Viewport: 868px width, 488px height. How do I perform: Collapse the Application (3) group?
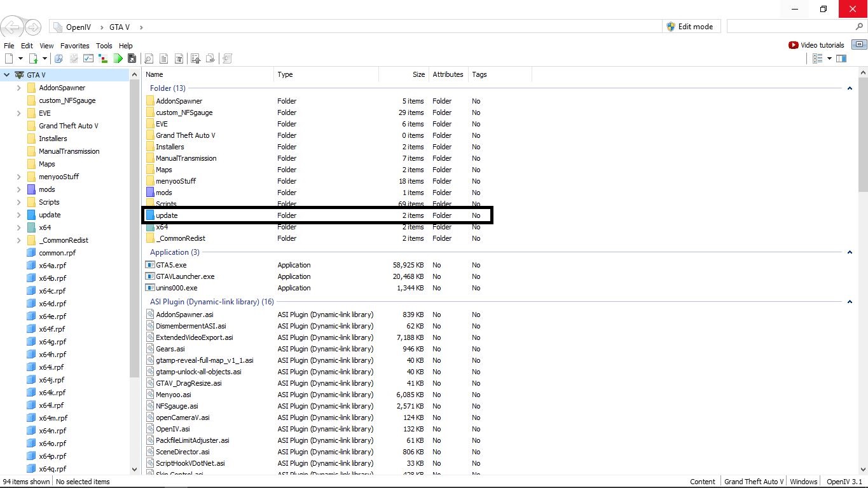click(x=850, y=252)
